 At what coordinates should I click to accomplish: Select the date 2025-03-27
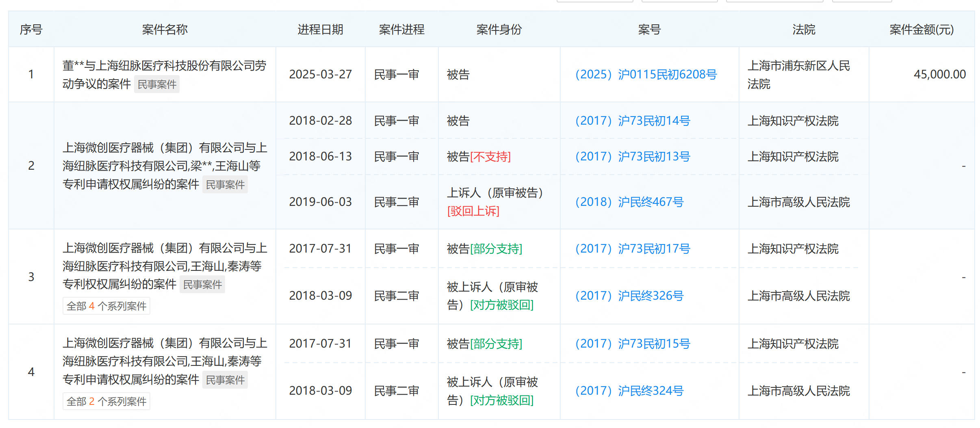pyautogui.click(x=320, y=74)
